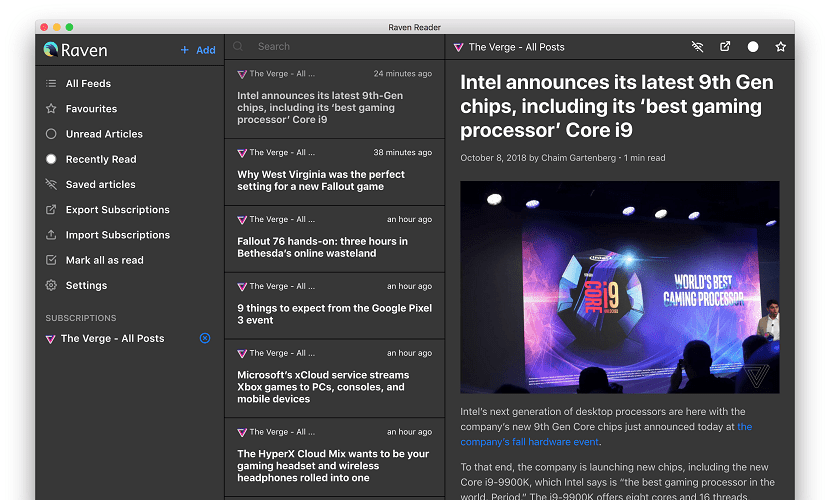This screenshot has height=500, width=830.
Task: Click the All Feeds list icon
Action: (51, 84)
